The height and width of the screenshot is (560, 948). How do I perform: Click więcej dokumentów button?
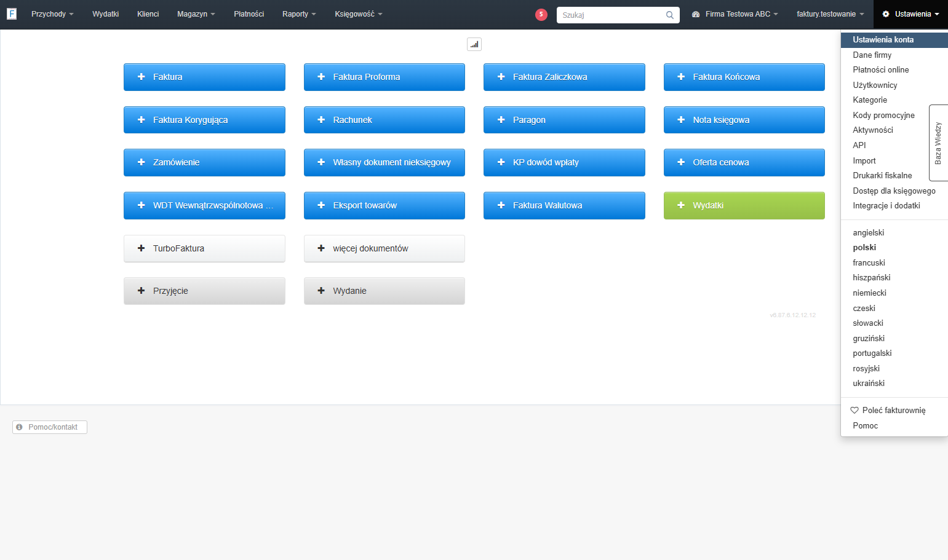[384, 248]
